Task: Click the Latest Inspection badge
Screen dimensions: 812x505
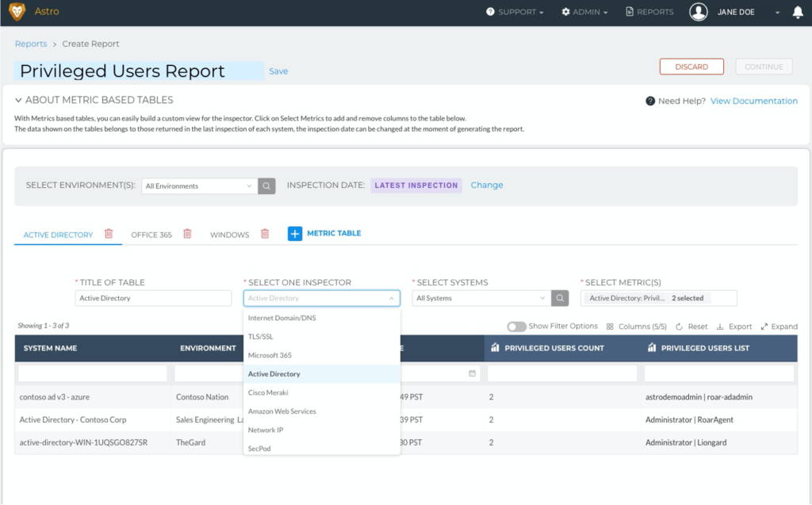Action: pos(416,186)
